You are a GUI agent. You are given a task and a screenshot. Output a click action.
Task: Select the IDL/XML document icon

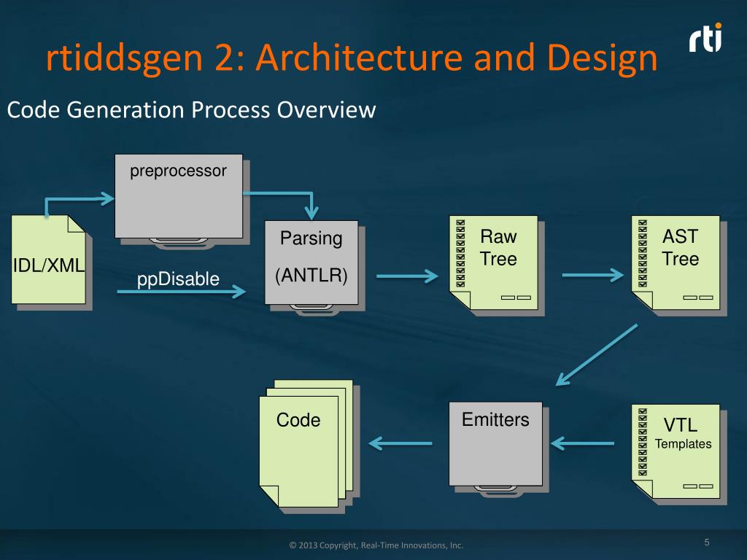49,260
